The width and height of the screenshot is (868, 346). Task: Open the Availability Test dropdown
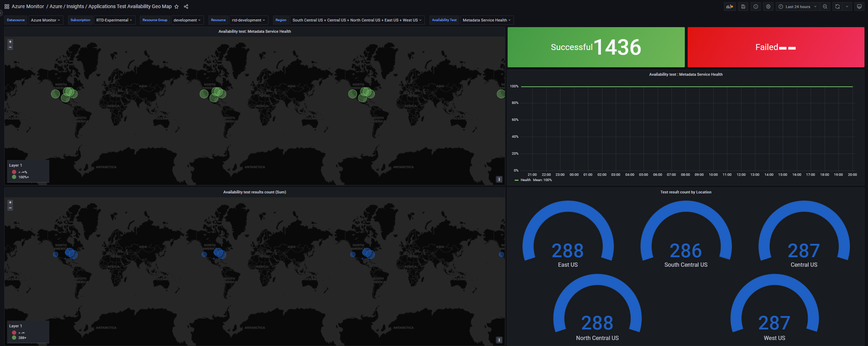pos(487,20)
